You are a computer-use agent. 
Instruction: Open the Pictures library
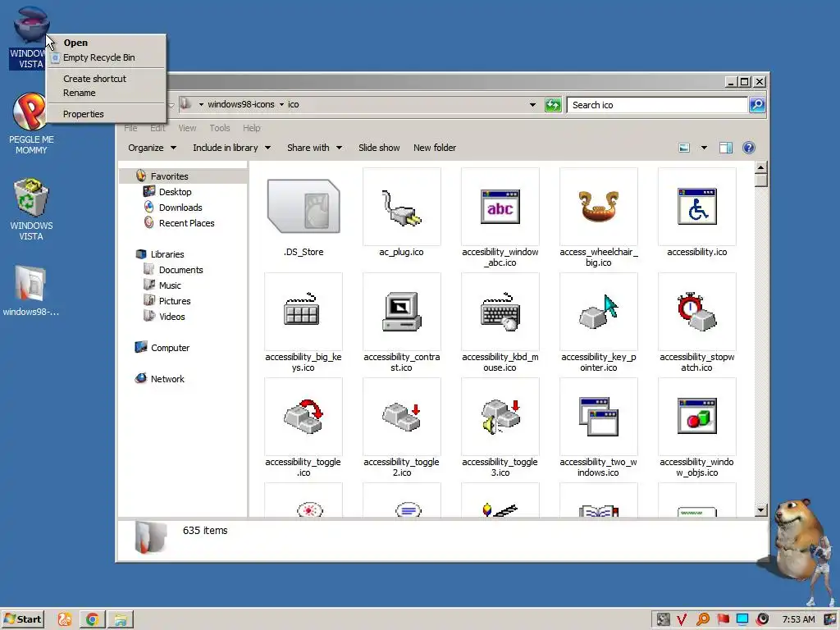tap(175, 301)
